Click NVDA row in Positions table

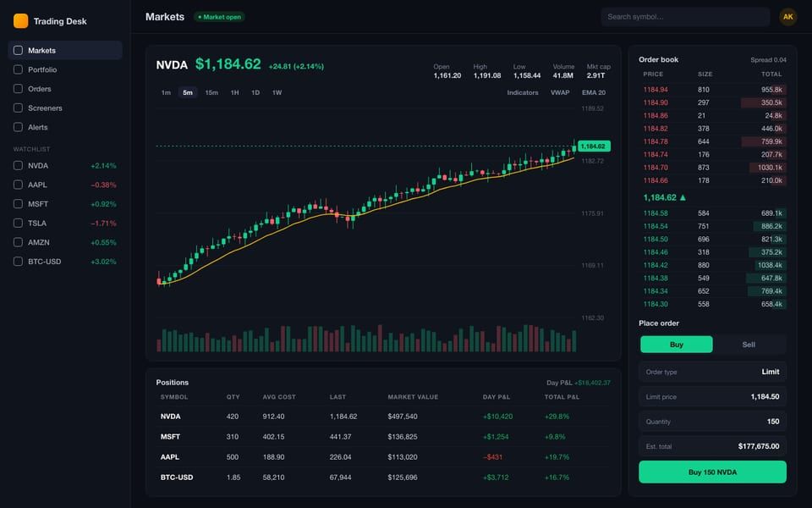pyautogui.click(x=383, y=417)
